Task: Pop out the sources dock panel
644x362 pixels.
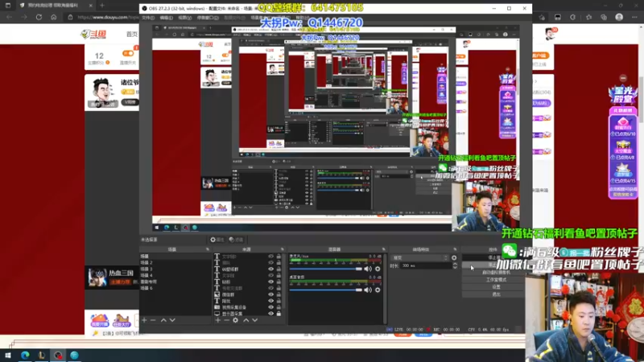Action: [283, 249]
